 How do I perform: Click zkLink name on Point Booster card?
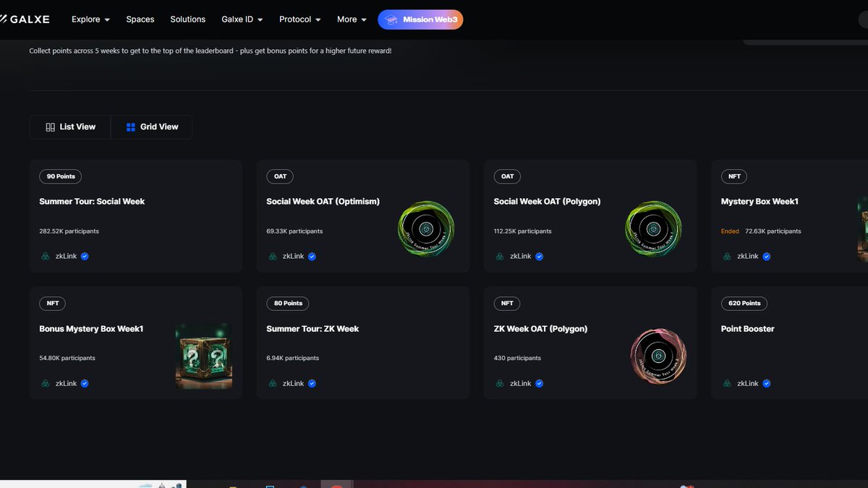coord(748,383)
